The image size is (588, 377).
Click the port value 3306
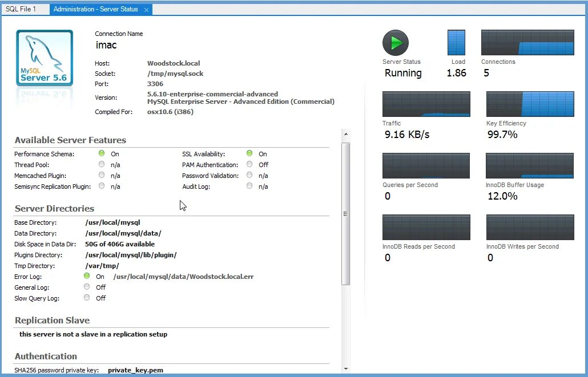click(x=155, y=84)
